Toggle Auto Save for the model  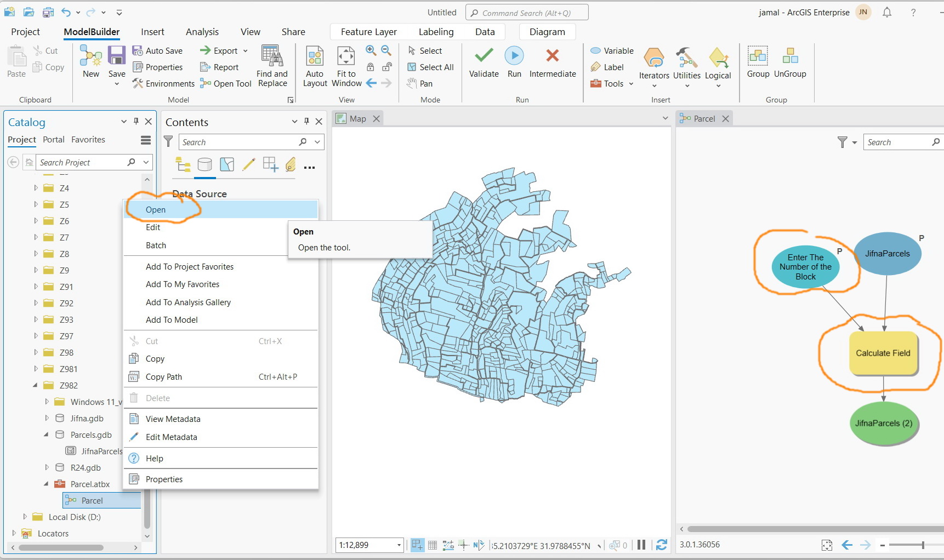click(158, 50)
